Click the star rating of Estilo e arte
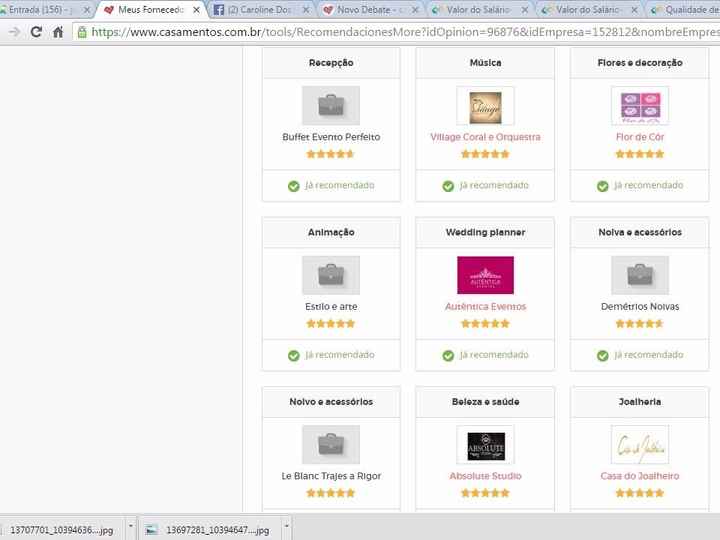Image resolution: width=720 pixels, height=540 pixels. pos(331,323)
